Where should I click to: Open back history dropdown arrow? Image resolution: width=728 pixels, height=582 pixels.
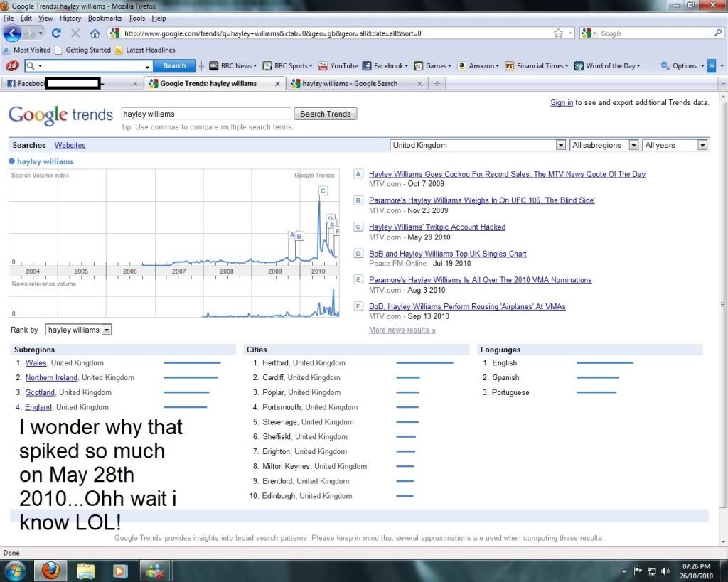point(41,33)
